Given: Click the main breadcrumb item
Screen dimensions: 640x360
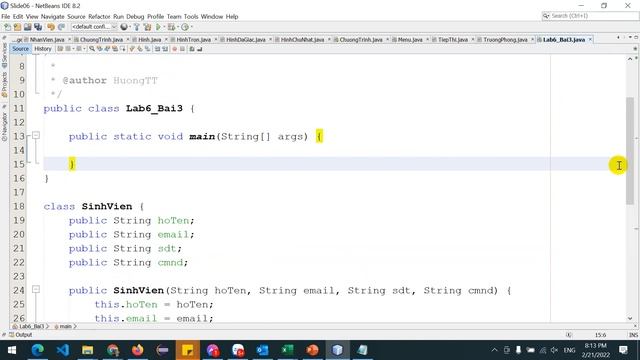Looking at the screenshot, I should coord(65,327).
